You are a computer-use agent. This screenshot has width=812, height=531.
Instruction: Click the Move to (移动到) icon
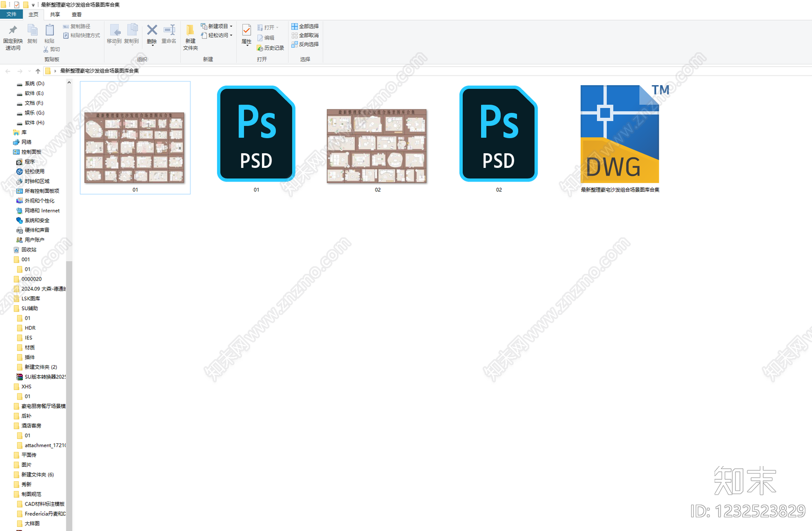point(114,30)
